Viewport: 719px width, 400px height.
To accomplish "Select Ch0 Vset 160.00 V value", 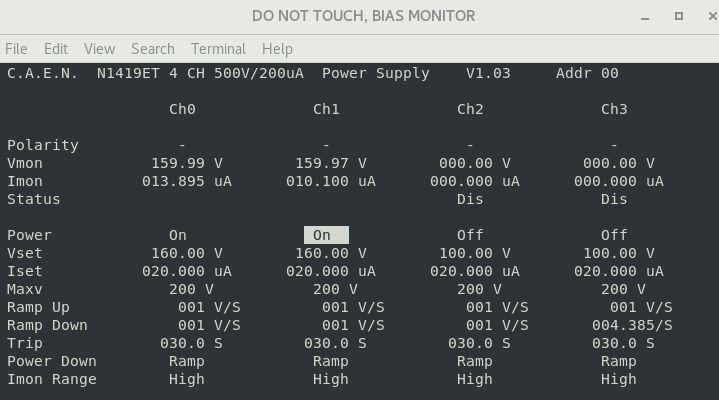I will [x=187, y=253].
